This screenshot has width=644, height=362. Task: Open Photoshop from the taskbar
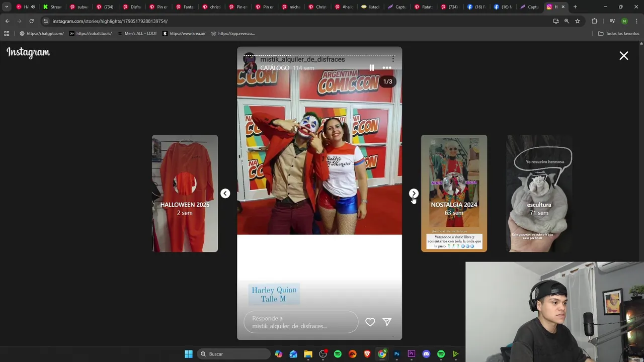tap(397, 354)
